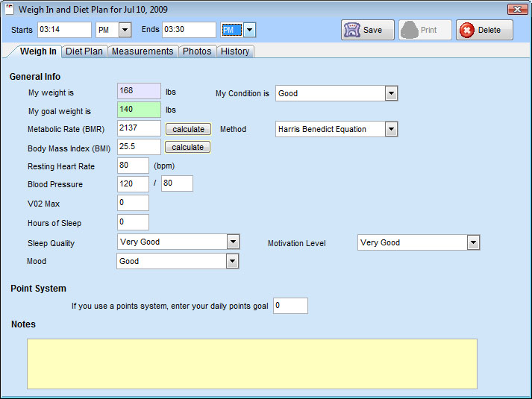This screenshot has width=532, height=399.
Task: View the History tab
Action: 235,51
